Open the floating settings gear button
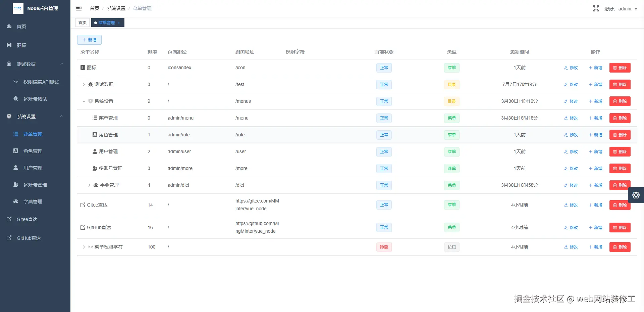644x312 pixels. [x=636, y=195]
